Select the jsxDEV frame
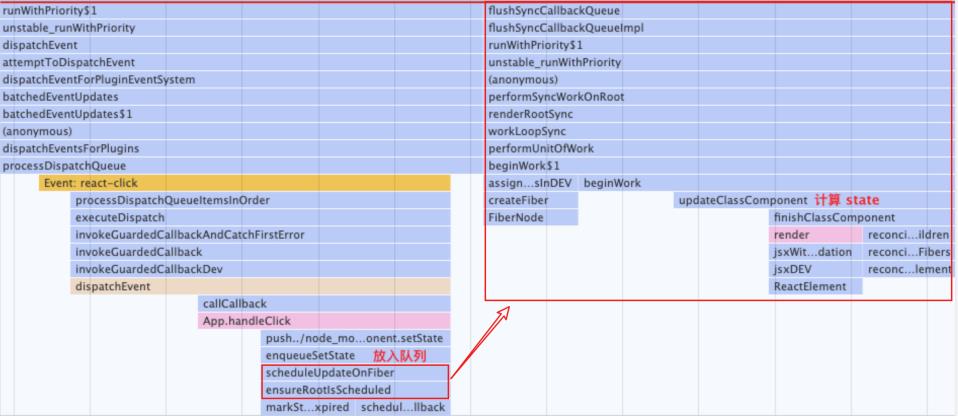Viewport: 958px width, 416px height. coord(815,269)
